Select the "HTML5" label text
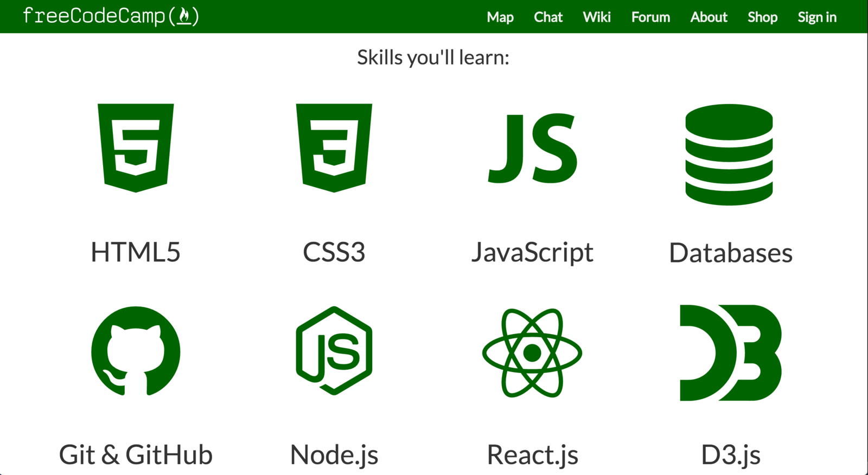 (136, 252)
